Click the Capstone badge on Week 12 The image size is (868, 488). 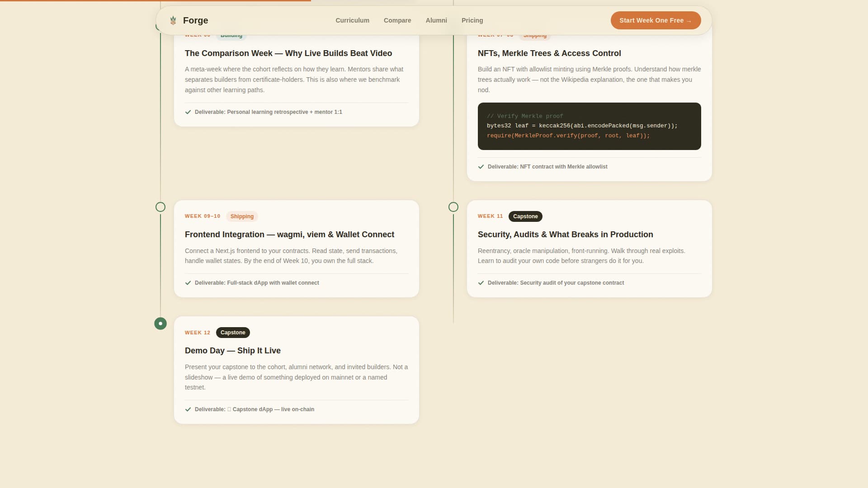(x=233, y=333)
